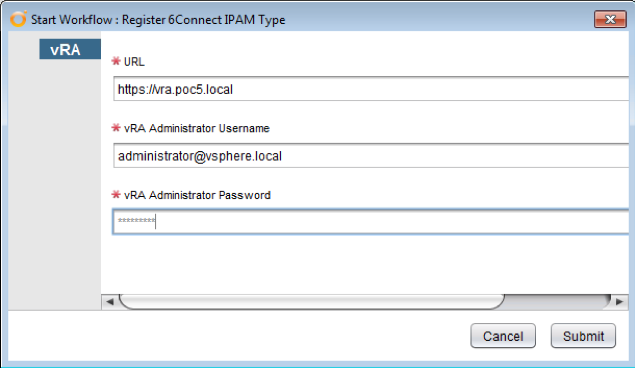The image size is (635, 368).
Task: Cancel the Register 6Connect IPAM workflow
Action: [503, 336]
